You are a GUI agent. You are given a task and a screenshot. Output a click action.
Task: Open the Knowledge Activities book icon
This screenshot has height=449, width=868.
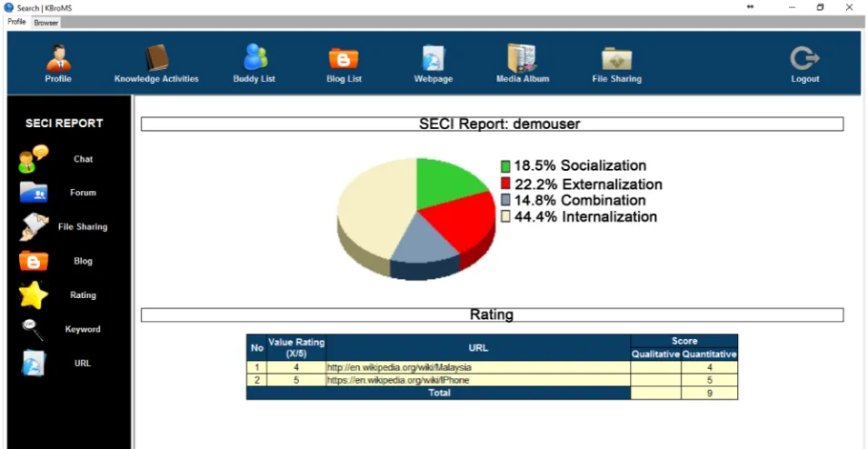[x=156, y=57]
